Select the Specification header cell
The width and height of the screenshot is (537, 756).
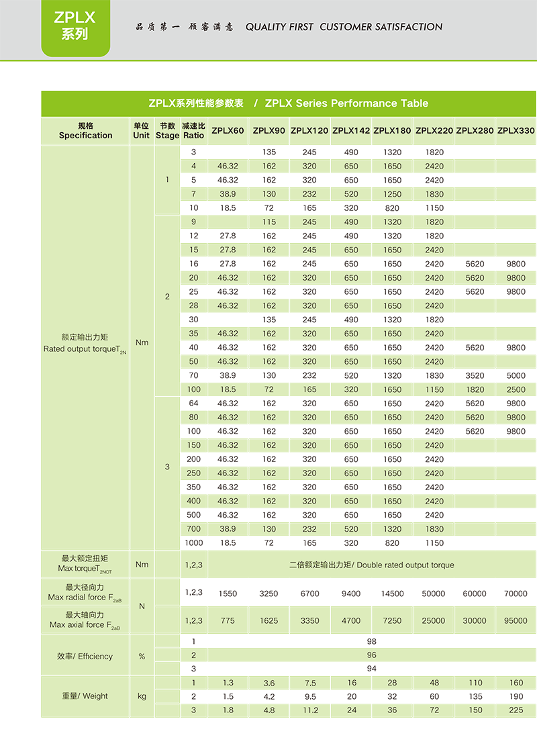coord(85,131)
